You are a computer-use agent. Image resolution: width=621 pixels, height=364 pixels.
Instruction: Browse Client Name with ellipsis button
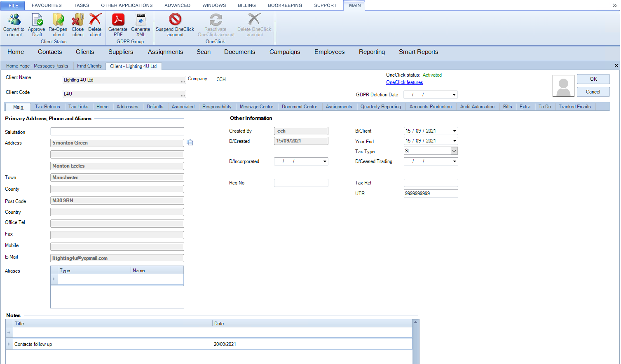pyautogui.click(x=183, y=80)
